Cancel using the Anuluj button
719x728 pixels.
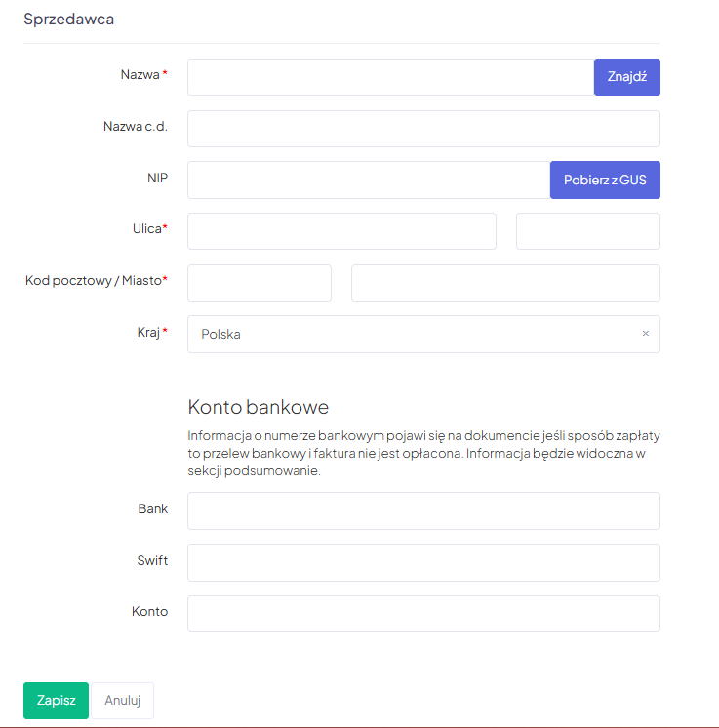coord(123,700)
